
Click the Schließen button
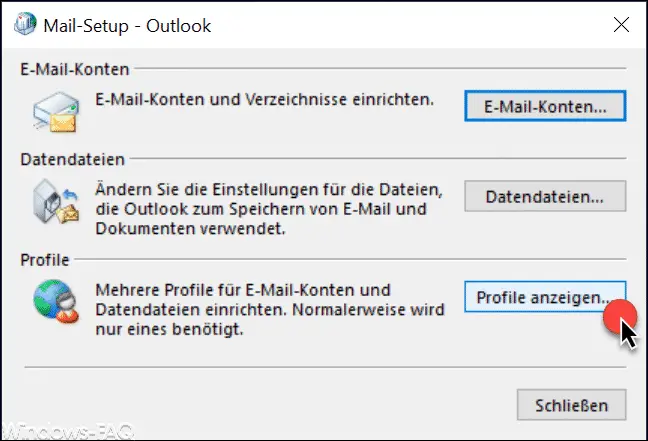pyautogui.click(x=572, y=405)
